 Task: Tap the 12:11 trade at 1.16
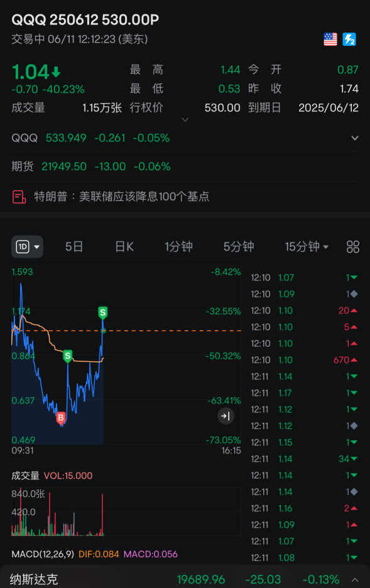click(304, 508)
